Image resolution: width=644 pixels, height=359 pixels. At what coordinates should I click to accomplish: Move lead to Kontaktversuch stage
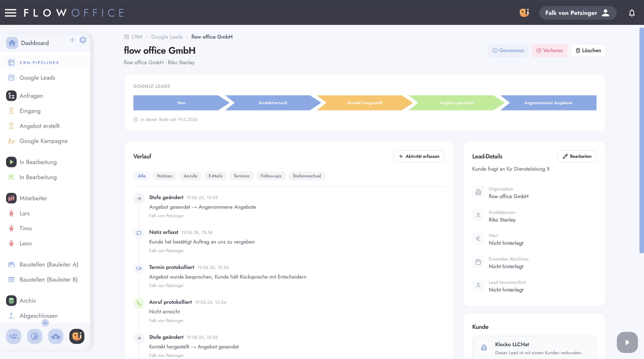pyautogui.click(x=273, y=103)
